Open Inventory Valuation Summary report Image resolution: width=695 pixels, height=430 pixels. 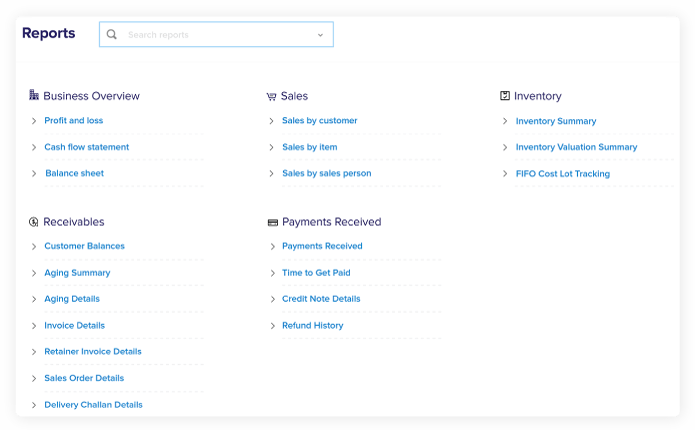(576, 147)
